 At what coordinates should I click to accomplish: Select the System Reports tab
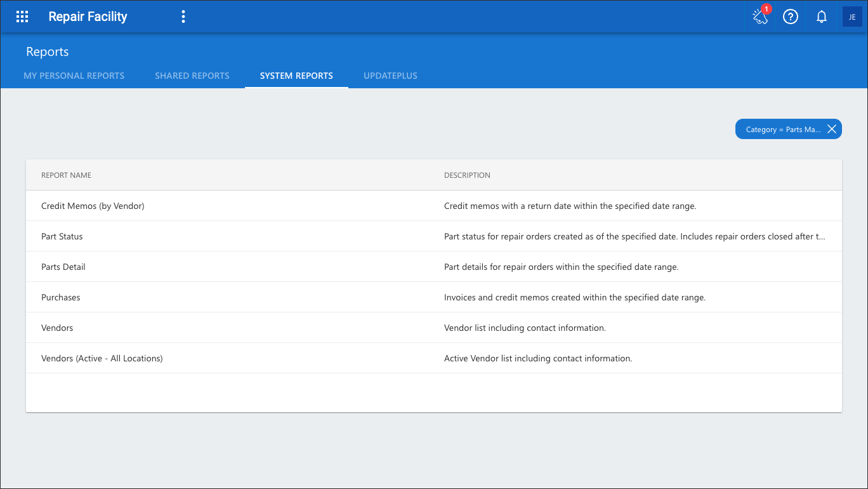pyautogui.click(x=296, y=76)
